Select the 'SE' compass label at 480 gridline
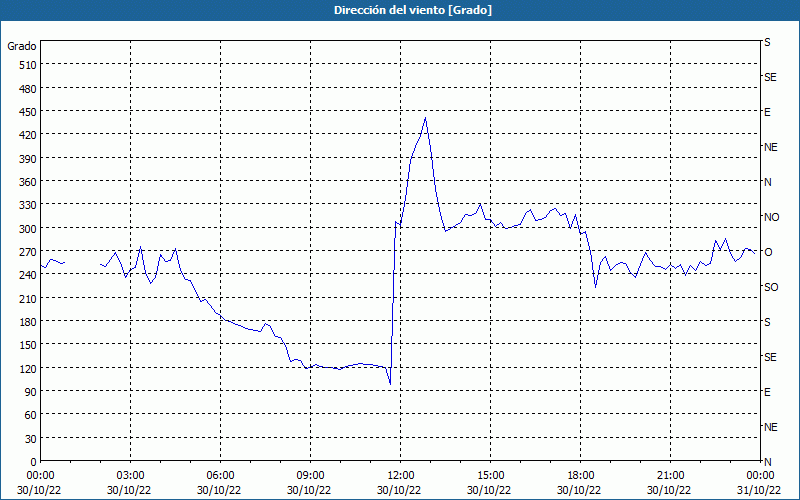The image size is (800, 500). pyautogui.click(x=770, y=77)
